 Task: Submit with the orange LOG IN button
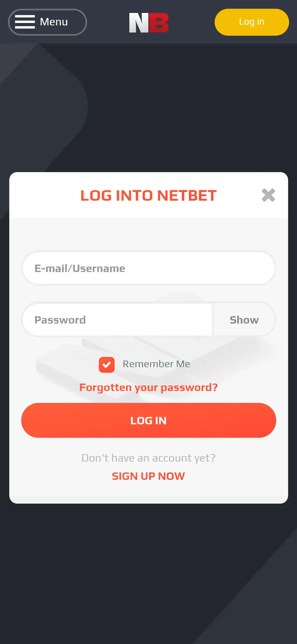(x=149, y=420)
